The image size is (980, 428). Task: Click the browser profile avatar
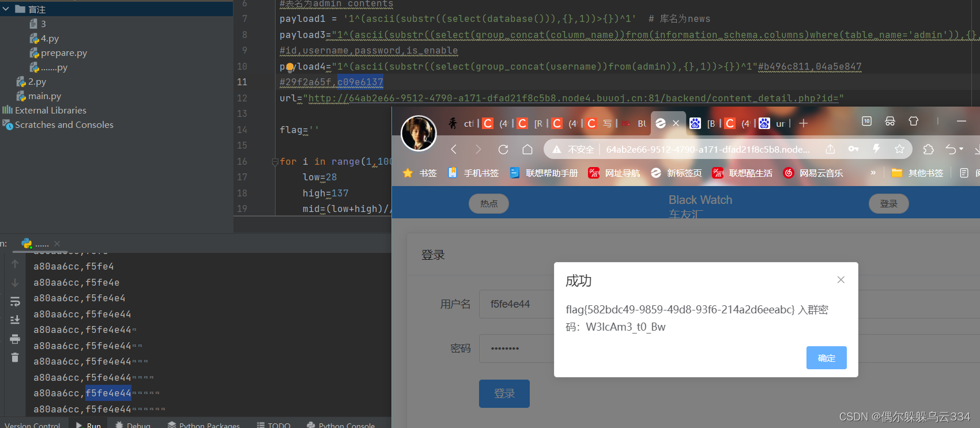tap(419, 133)
